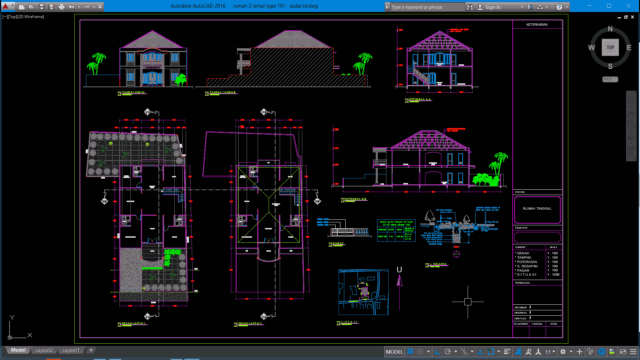Click the binoculars search icon
This screenshot has width=640, height=360.
coord(470,7)
